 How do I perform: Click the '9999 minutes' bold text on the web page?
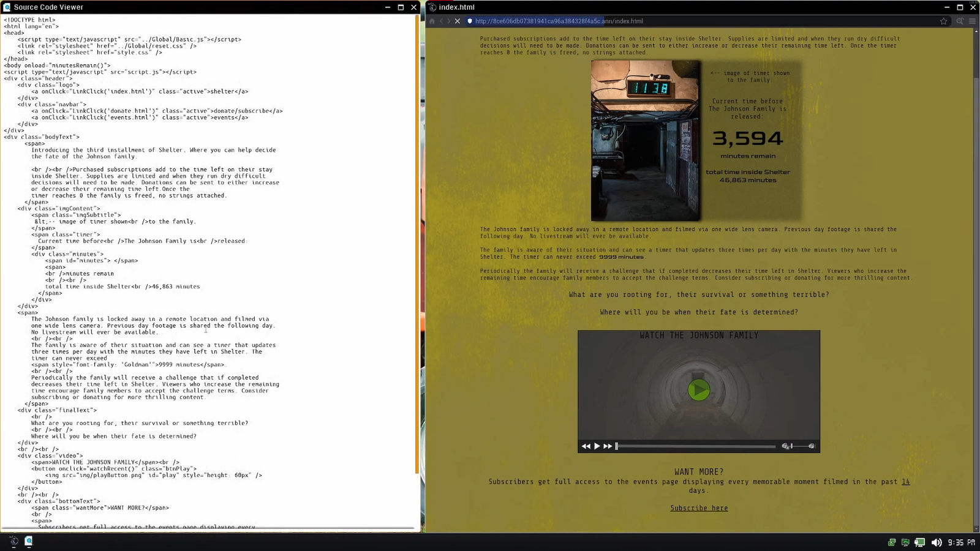click(621, 257)
